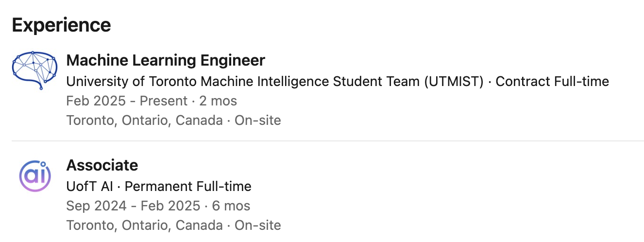
Task: Click the Contract Full-time employment label
Action: pos(552,81)
